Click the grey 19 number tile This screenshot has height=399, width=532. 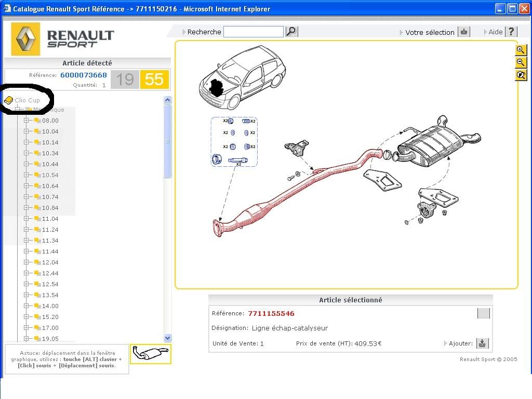click(x=125, y=79)
